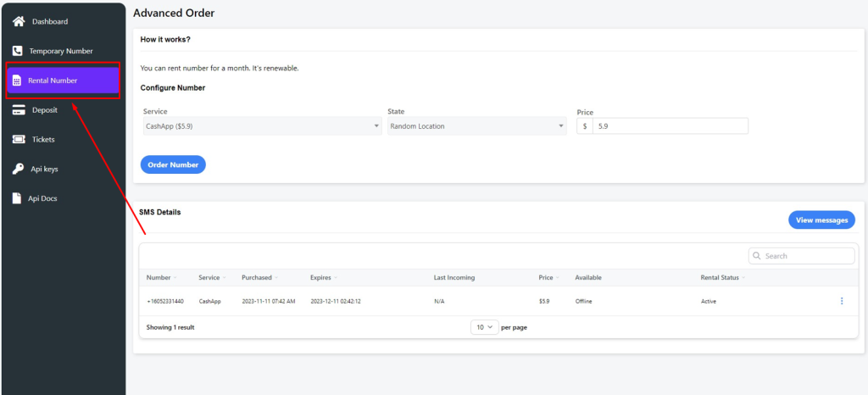Image resolution: width=868 pixels, height=395 pixels.
Task: Open the three-dot row actions menu
Action: 841,301
